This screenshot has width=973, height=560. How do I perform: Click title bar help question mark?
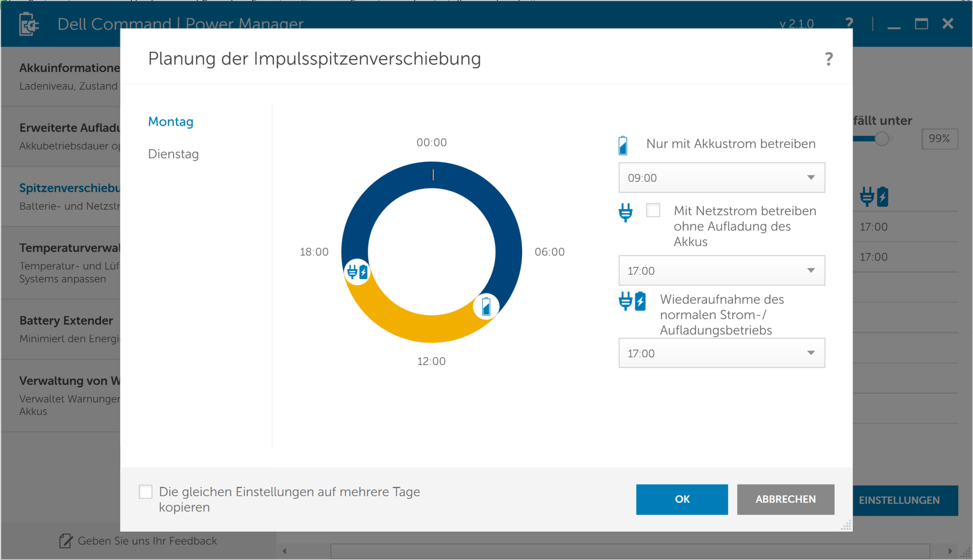click(x=849, y=23)
